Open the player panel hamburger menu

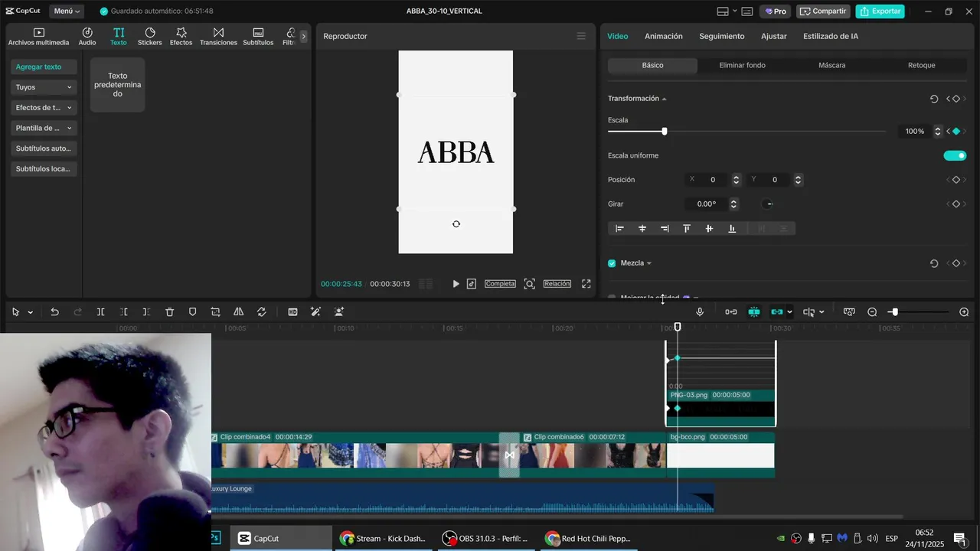[581, 36]
